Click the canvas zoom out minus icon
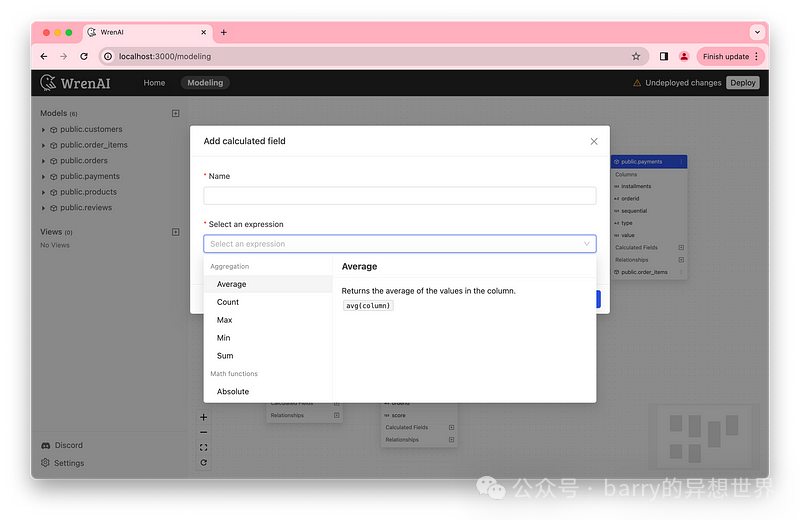The image size is (800, 520). 204,432
